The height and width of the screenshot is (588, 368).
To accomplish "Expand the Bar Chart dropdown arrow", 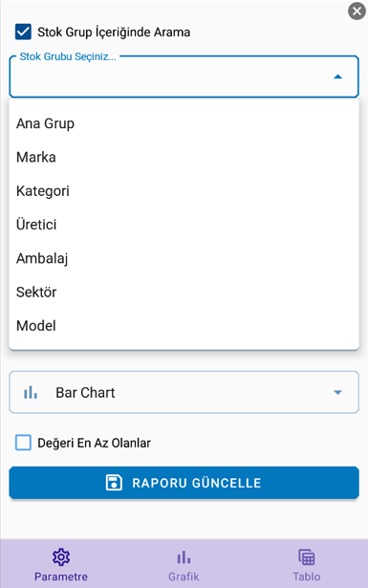I will tap(337, 392).
